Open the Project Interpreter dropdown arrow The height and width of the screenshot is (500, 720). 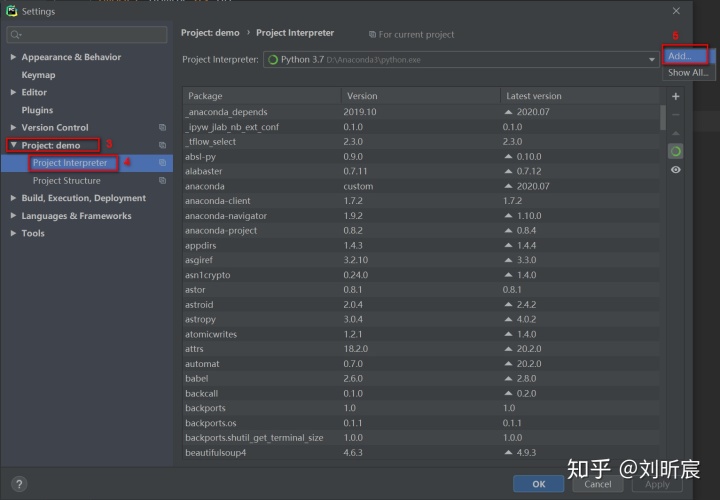coord(652,60)
